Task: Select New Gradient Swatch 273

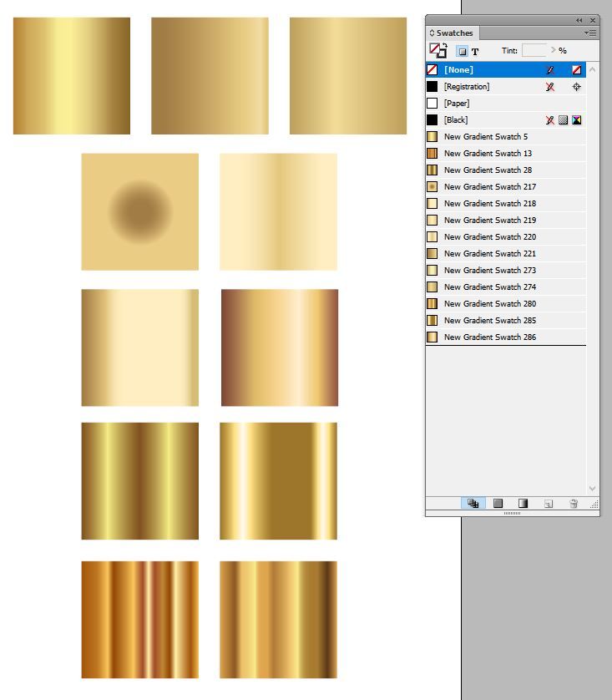Action: pyautogui.click(x=506, y=270)
